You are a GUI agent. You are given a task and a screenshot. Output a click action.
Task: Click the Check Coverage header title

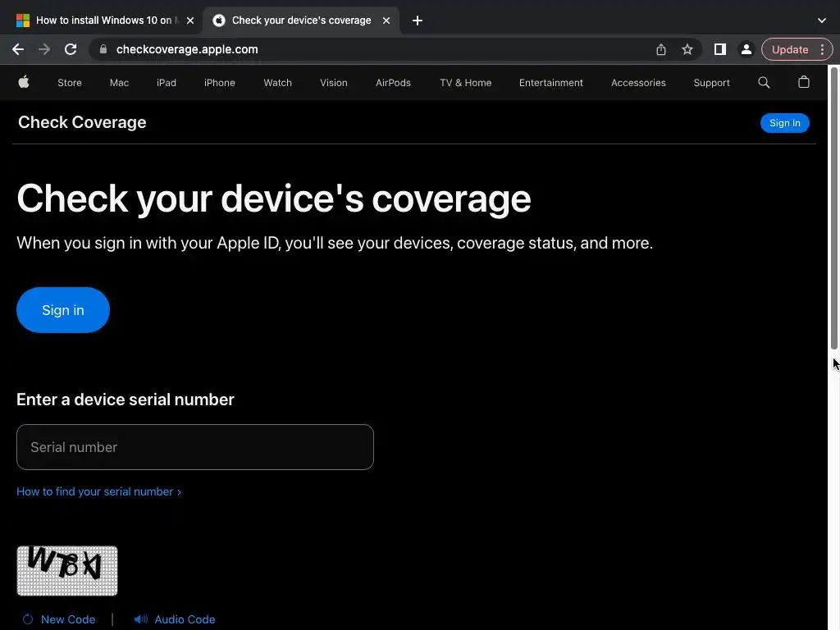click(82, 122)
